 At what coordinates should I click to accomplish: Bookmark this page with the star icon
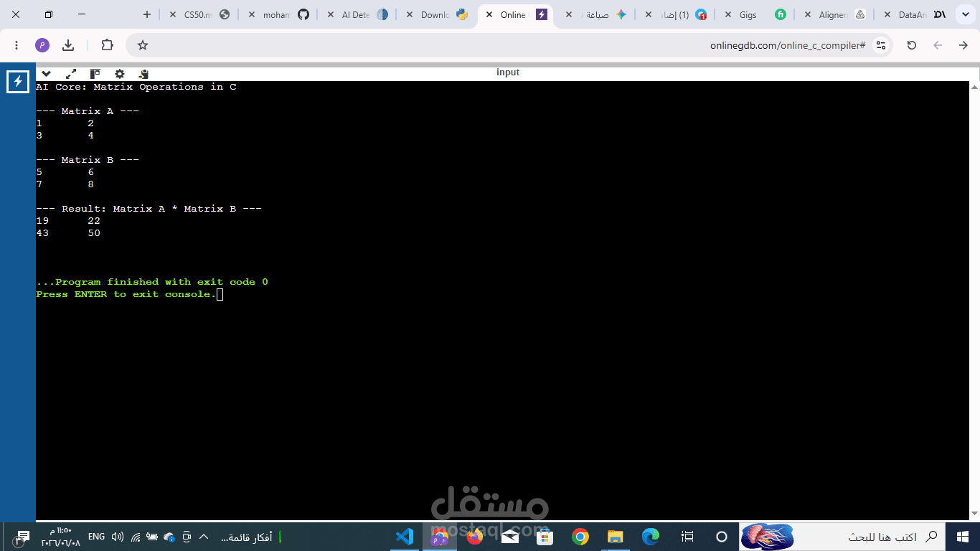point(143,45)
